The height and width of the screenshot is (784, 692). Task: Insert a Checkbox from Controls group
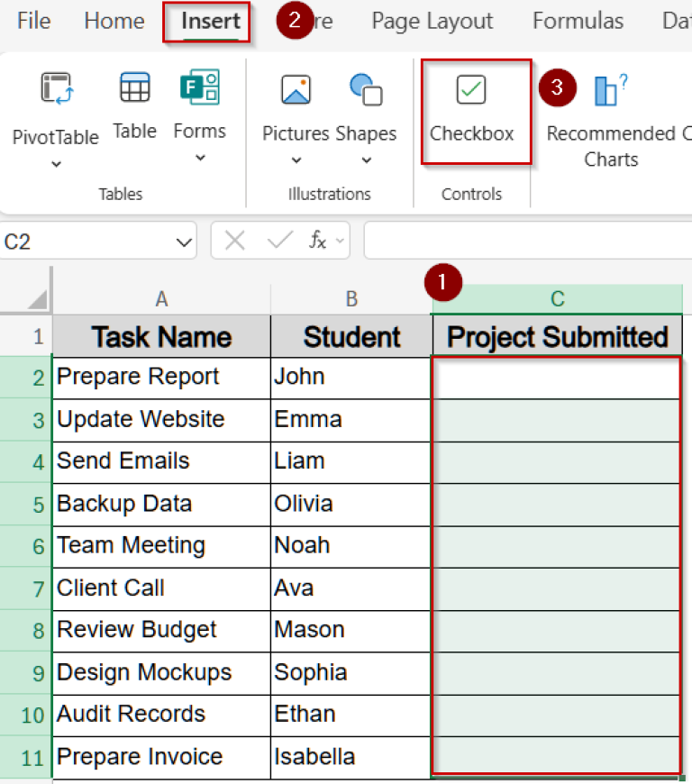[471, 90]
